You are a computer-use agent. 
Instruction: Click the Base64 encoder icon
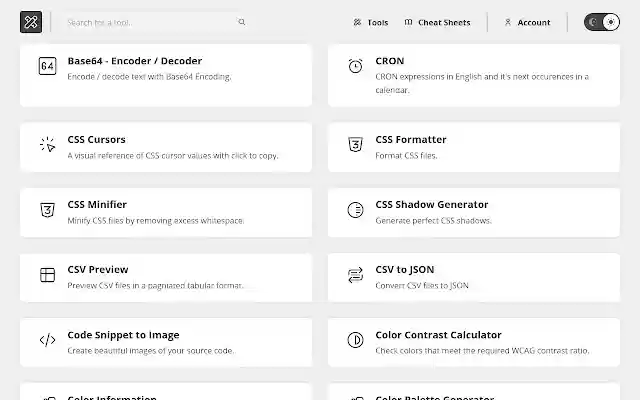[x=47, y=66]
